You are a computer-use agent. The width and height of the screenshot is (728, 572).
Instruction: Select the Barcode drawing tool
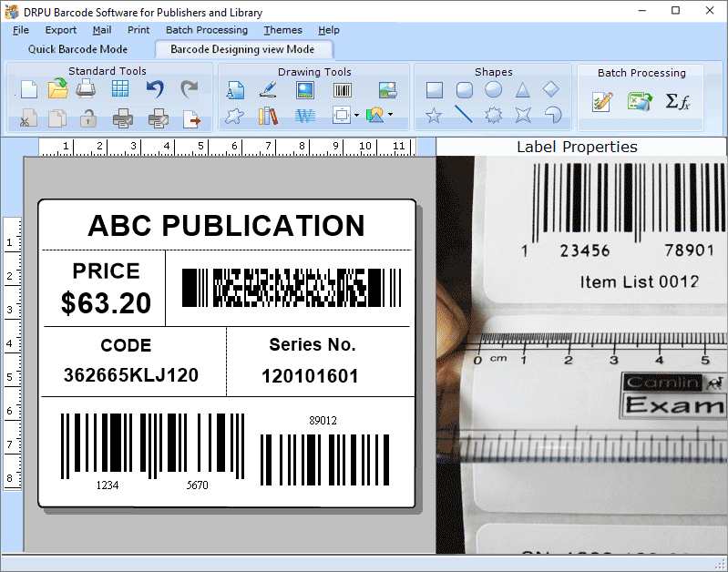(x=343, y=90)
